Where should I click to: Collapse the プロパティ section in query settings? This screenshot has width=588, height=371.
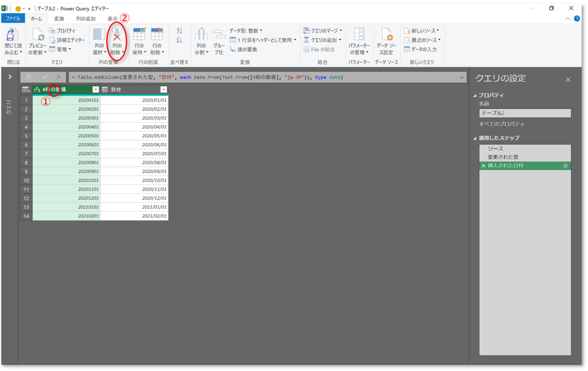[x=475, y=95]
